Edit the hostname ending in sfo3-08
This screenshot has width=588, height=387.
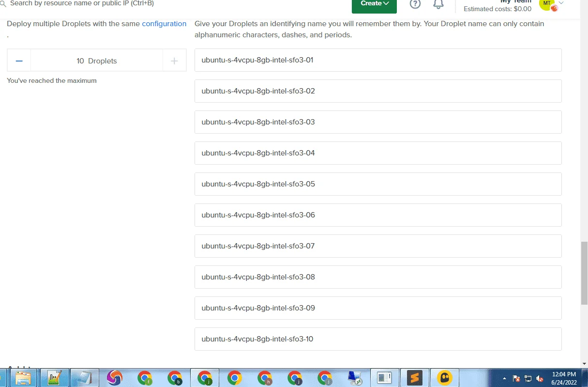pos(378,277)
